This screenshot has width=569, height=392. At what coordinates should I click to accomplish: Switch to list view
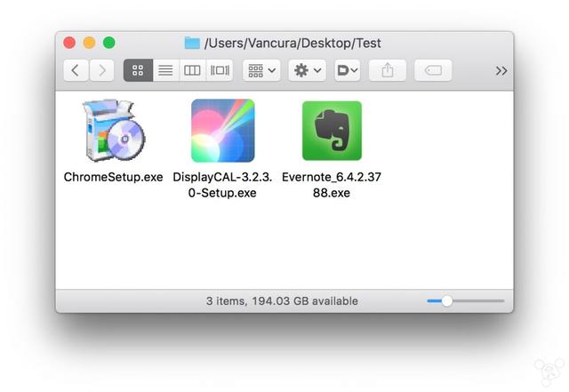tap(166, 70)
